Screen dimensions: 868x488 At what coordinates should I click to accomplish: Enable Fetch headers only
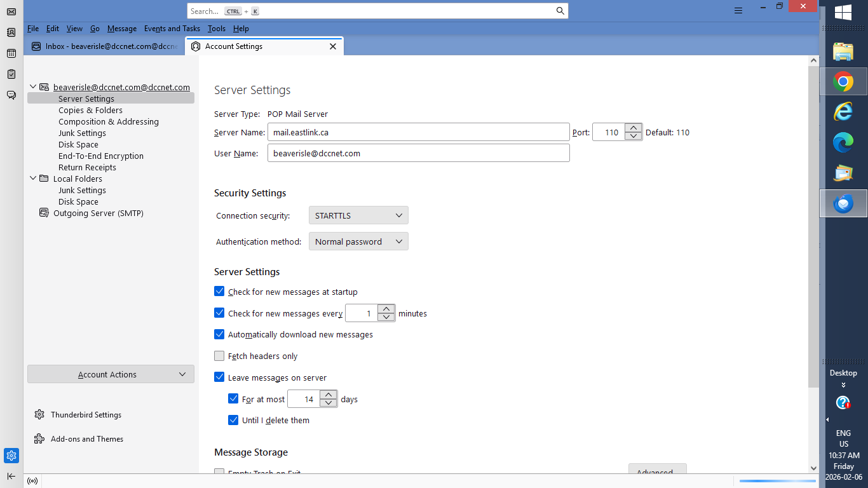click(219, 356)
